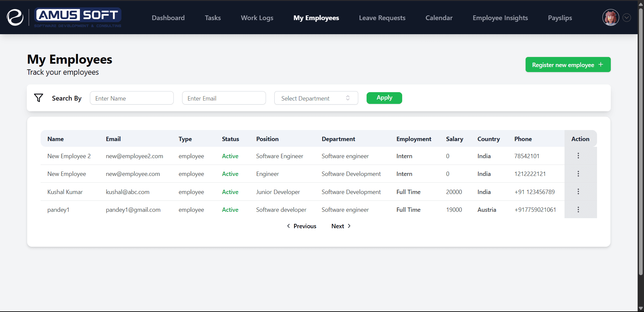Go to the Dashboard tab
The height and width of the screenshot is (312, 644).
click(x=168, y=18)
